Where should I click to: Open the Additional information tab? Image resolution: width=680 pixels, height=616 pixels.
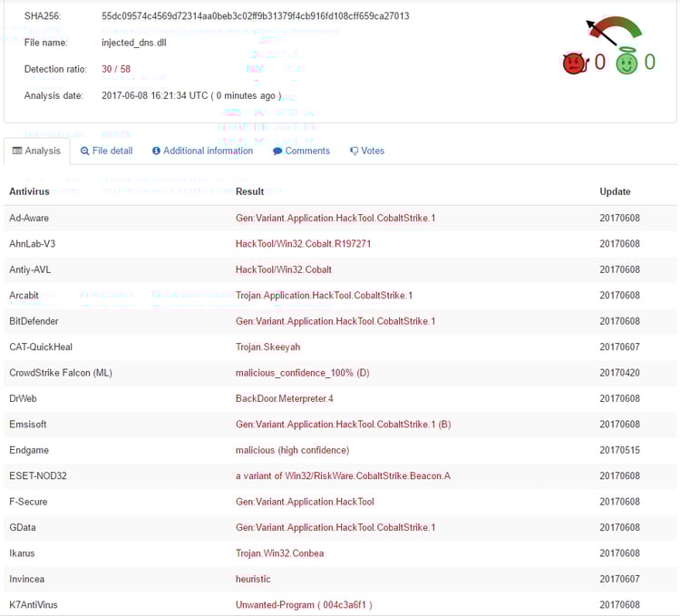208,151
